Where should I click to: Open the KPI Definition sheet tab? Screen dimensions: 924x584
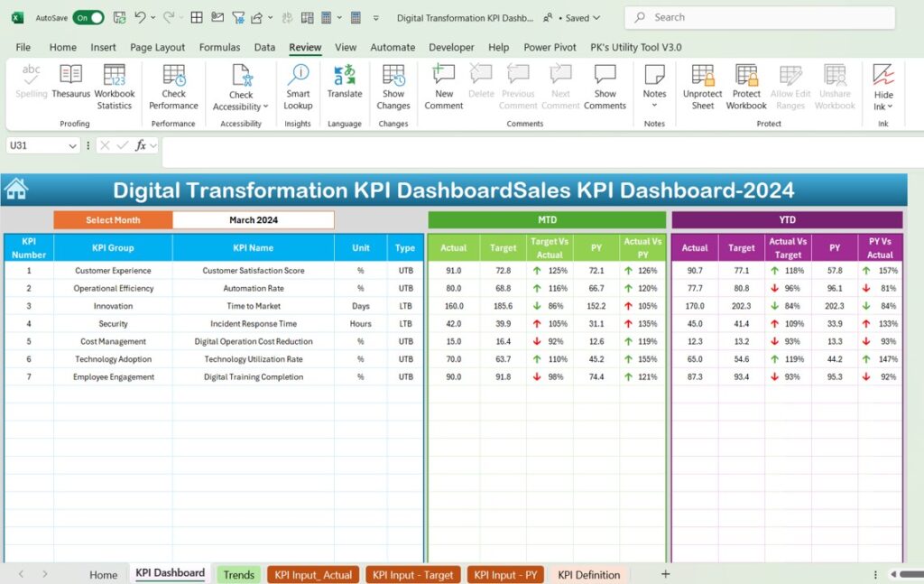pos(588,575)
